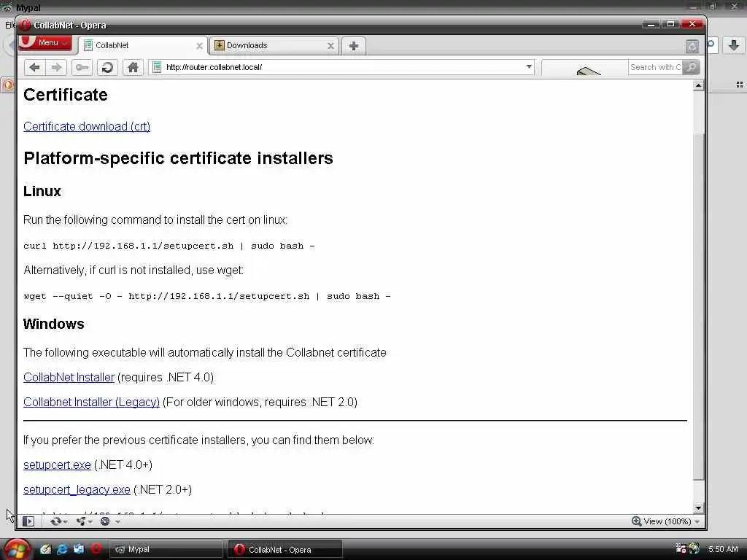Switch to Mypal taskbar button
The height and width of the screenshot is (560, 747).
point(167,550)
